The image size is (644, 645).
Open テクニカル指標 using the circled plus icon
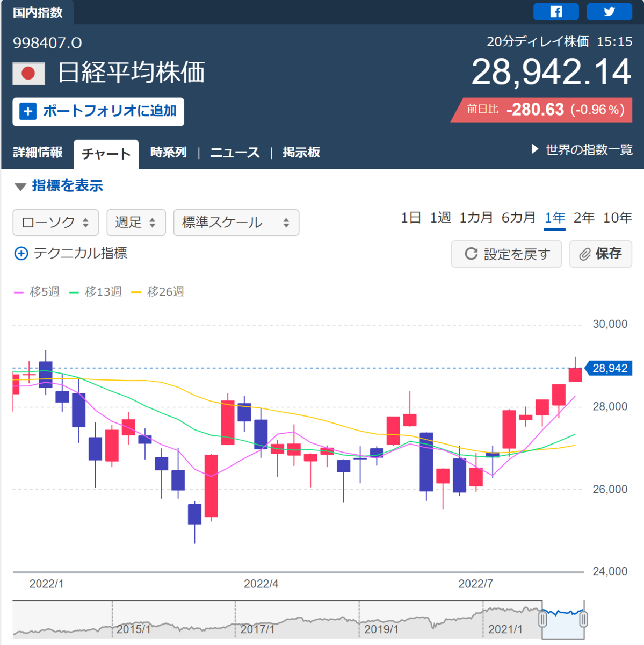point(20,253)
